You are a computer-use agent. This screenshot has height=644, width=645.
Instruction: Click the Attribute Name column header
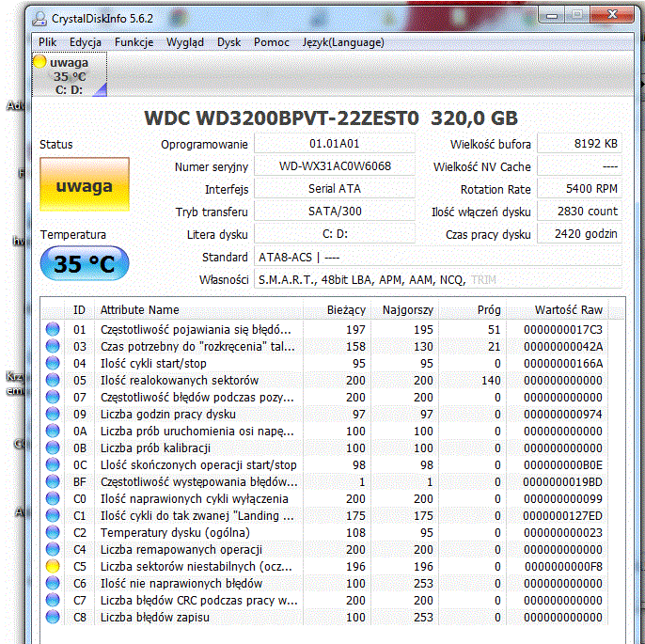199,309
